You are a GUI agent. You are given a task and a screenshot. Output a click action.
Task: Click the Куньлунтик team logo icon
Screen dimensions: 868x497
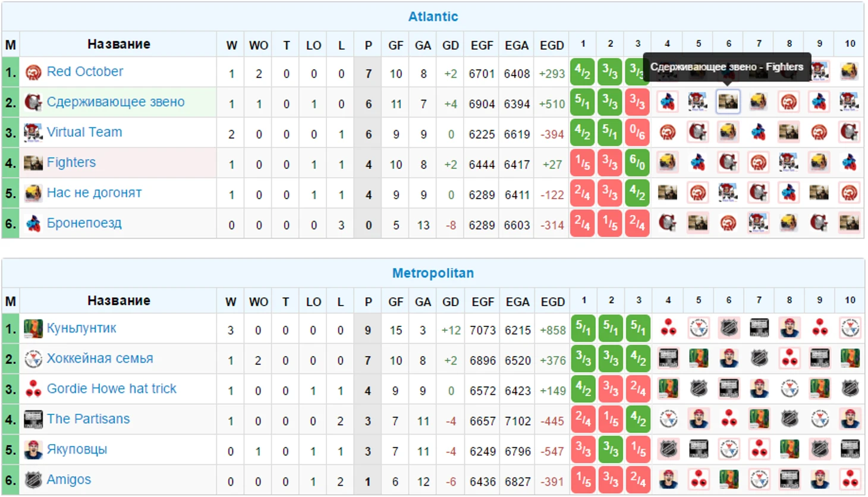(x=33, y=329)
